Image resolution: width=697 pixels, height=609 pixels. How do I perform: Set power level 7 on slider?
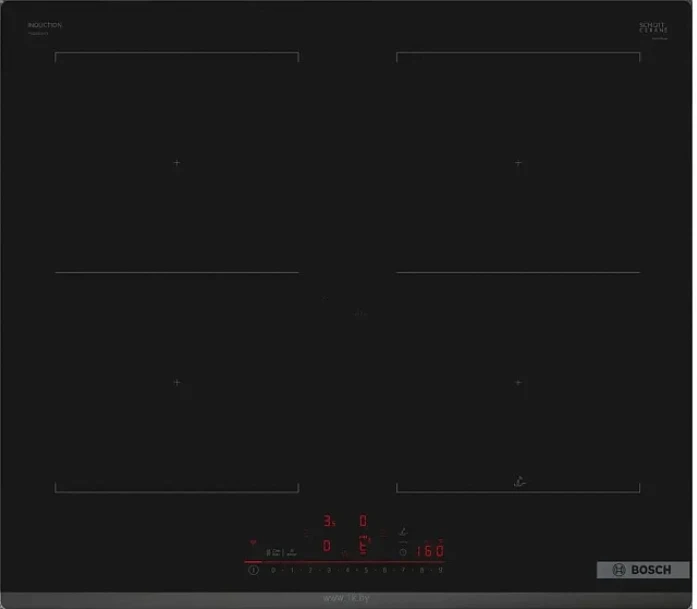pos(403,570)
